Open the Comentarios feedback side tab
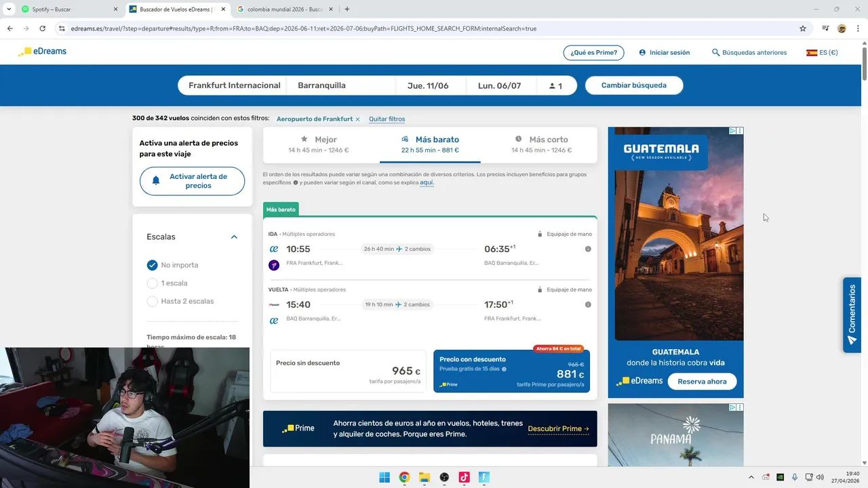Screen dimensions: 868x488 [x=852, y=314]
